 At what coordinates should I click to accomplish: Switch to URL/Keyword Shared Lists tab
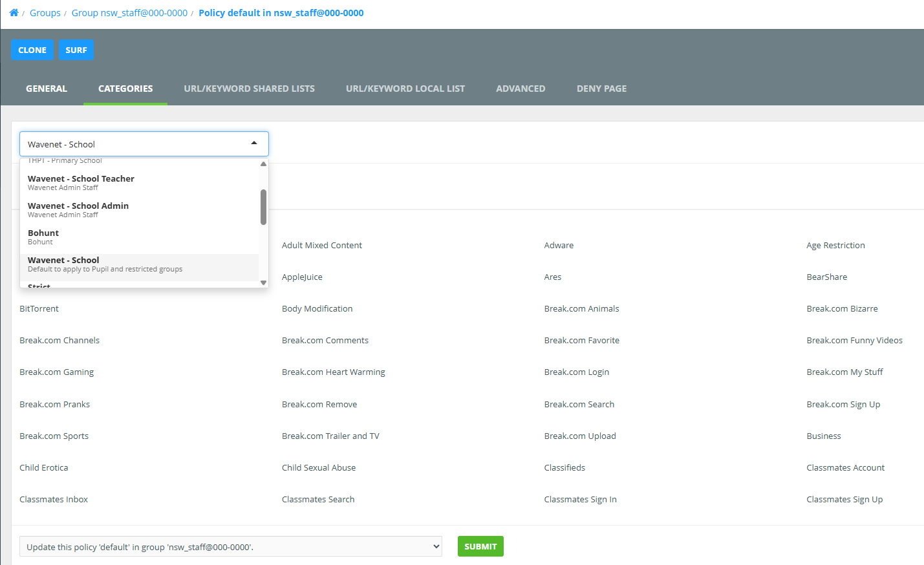coord(249,89)
